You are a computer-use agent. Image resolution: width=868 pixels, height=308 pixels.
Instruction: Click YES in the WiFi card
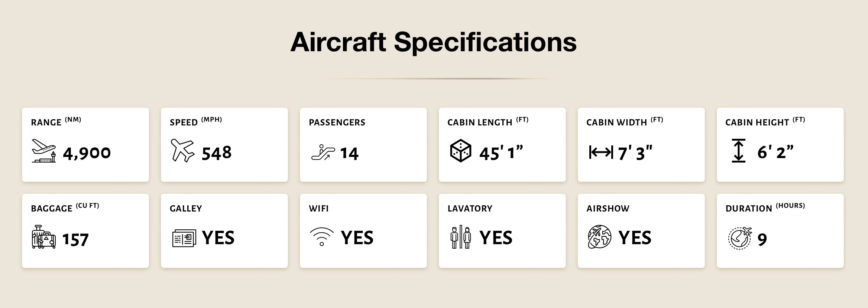[357, 238]
